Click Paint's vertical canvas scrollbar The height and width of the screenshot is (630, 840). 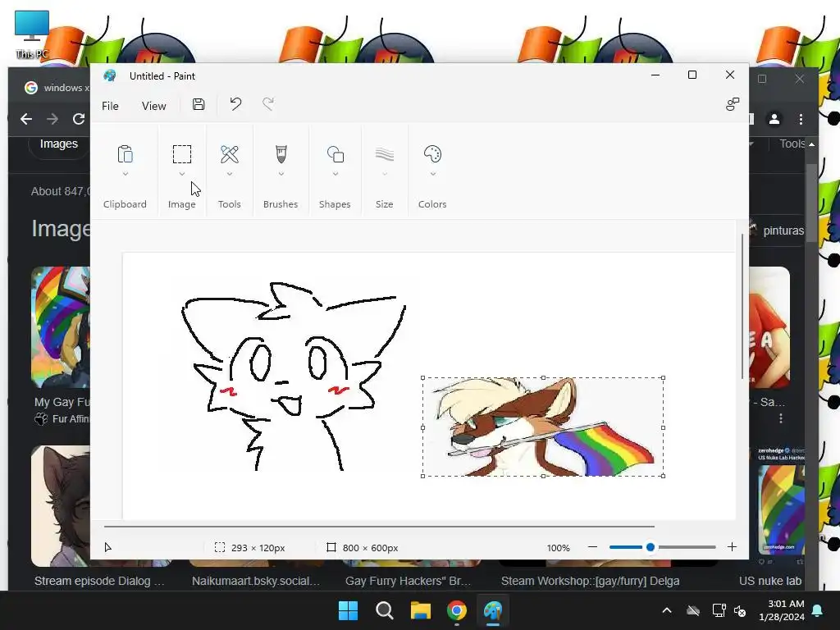(x=742, y=307)
